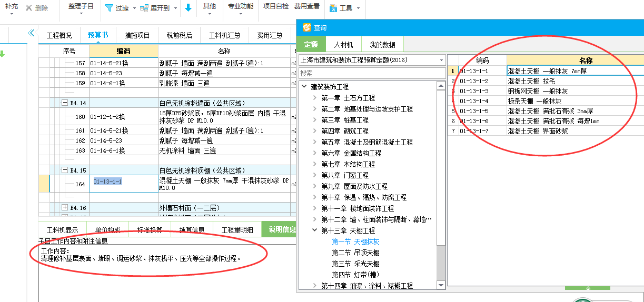Open 工料机显示 bottom tab

click(62, 230)
